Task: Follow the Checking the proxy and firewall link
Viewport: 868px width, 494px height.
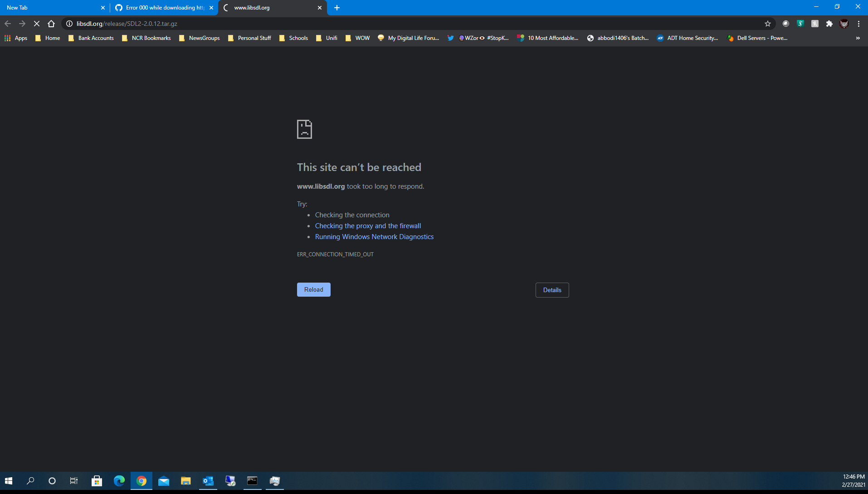Action: tap(368, 225)
